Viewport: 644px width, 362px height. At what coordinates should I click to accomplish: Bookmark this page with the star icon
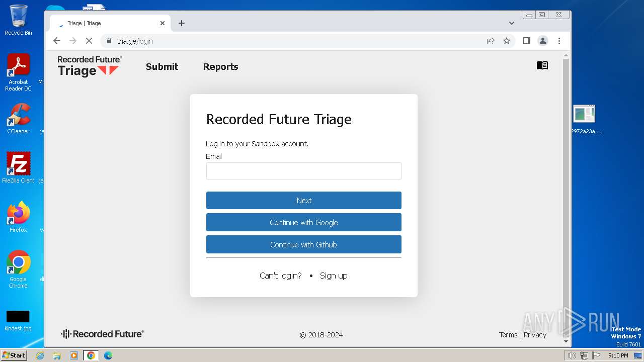point(507,41)
